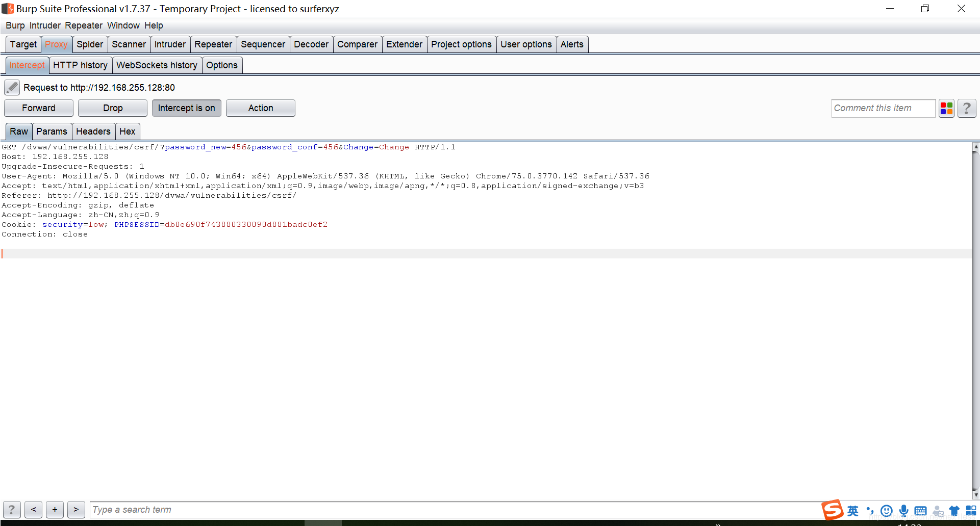Click the security=low cookie value
980x526 pixels.
tap(73, 225)
